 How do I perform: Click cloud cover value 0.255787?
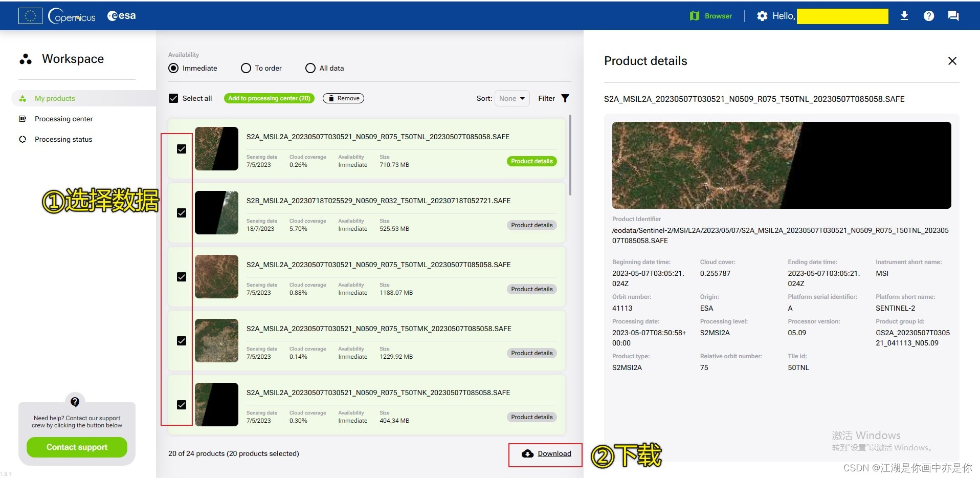tap(715, 273)
